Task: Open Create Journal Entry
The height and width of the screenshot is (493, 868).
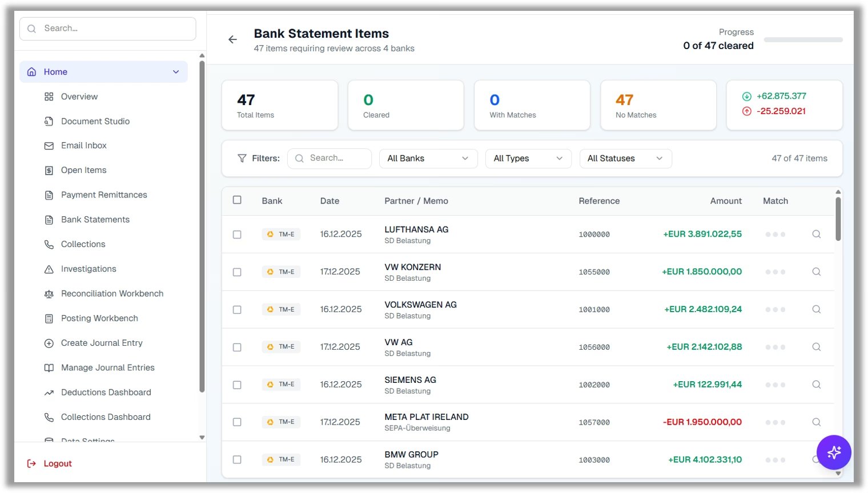Action: pyautogui.click(x=102, y=342)
